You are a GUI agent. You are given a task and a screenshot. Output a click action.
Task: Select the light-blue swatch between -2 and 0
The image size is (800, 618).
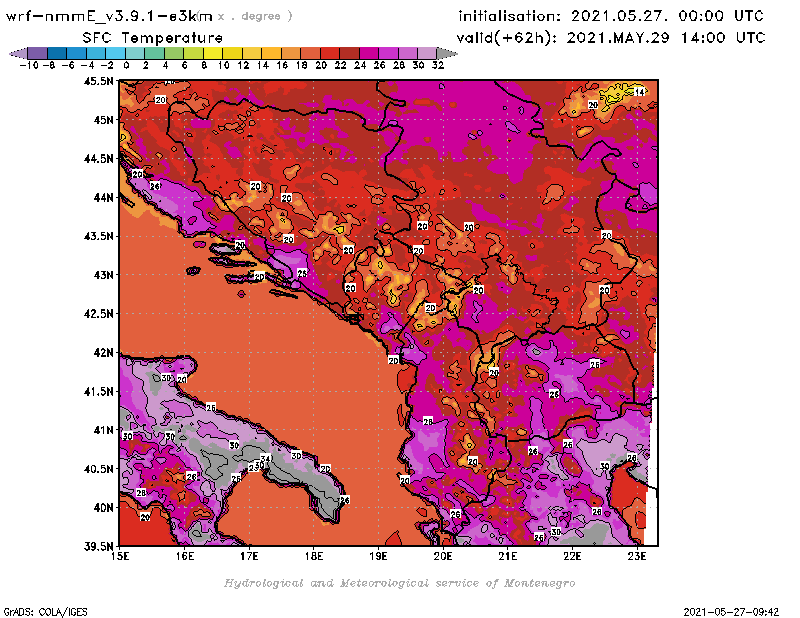(x=115, y=53)
